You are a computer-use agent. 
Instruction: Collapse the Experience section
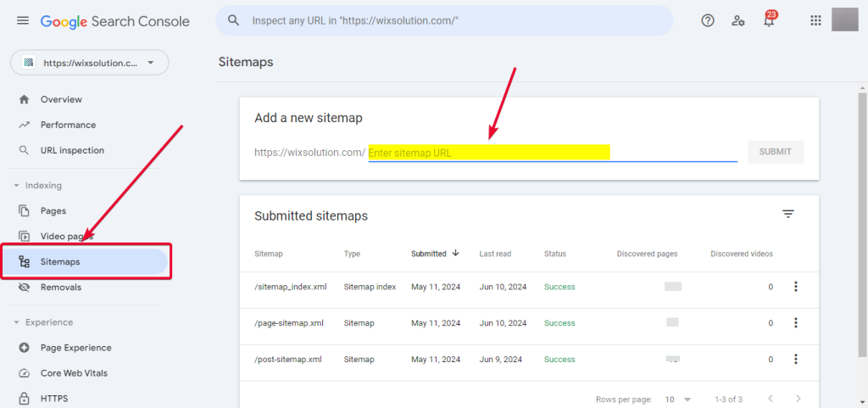(x=16, y=322)
